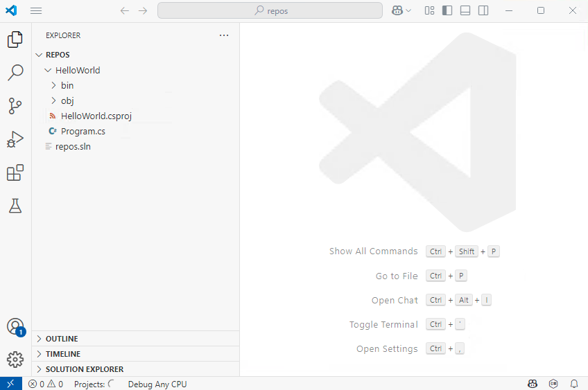
Task: Open the Extensions view
Action: pos(15,172)
